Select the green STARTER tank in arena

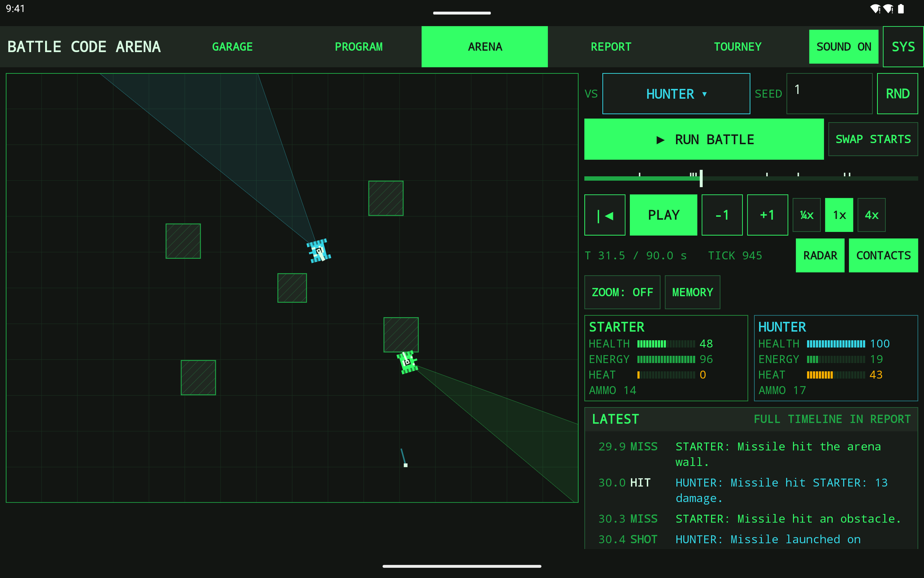point(407,362)
